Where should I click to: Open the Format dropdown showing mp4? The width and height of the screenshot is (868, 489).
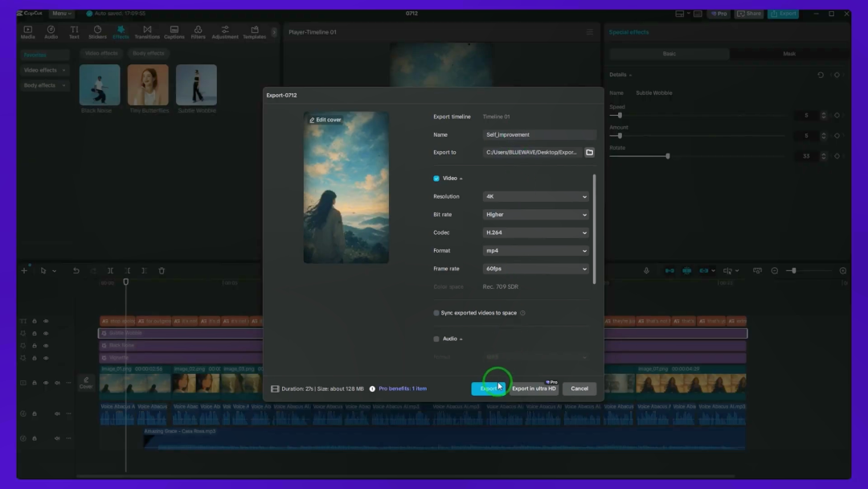(x=536, y=251)
